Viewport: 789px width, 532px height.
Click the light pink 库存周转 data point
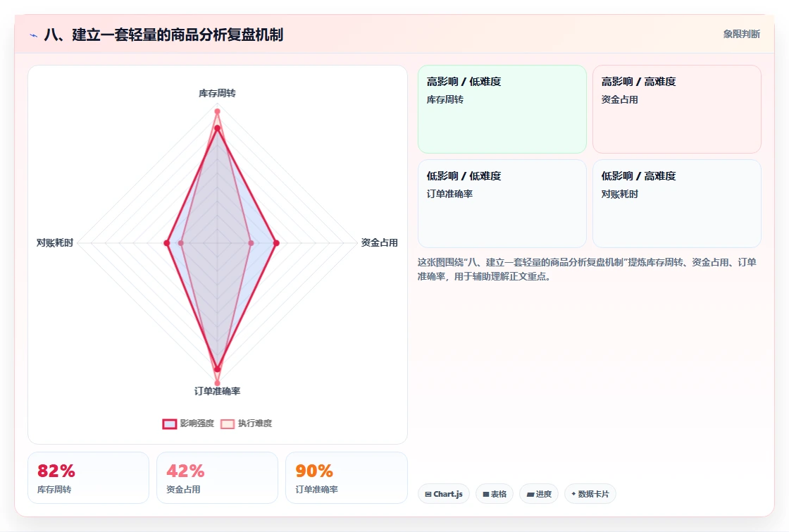pos(217,111)
